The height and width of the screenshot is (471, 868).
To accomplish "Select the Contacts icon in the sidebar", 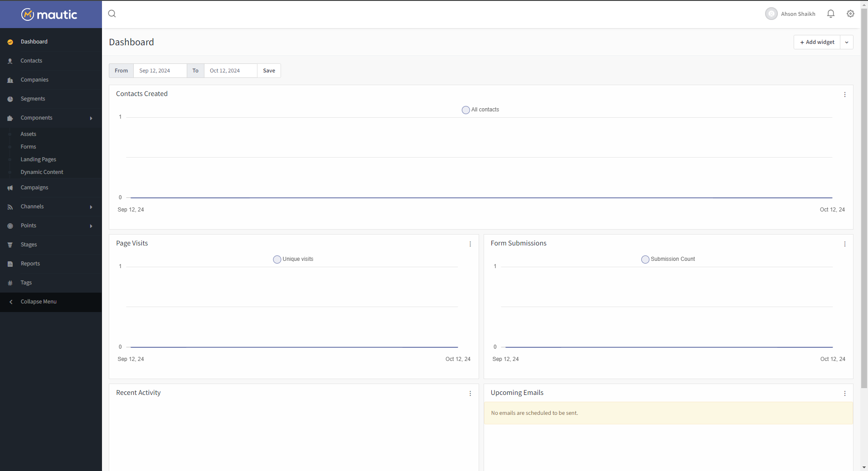I will point(10,60).
